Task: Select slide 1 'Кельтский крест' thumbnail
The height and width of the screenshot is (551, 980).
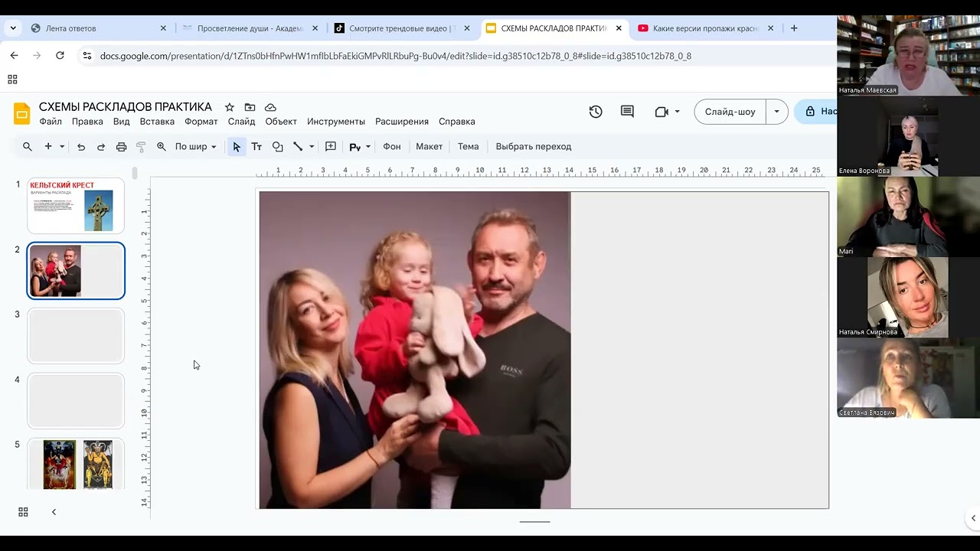Action: tap(76, 206)
